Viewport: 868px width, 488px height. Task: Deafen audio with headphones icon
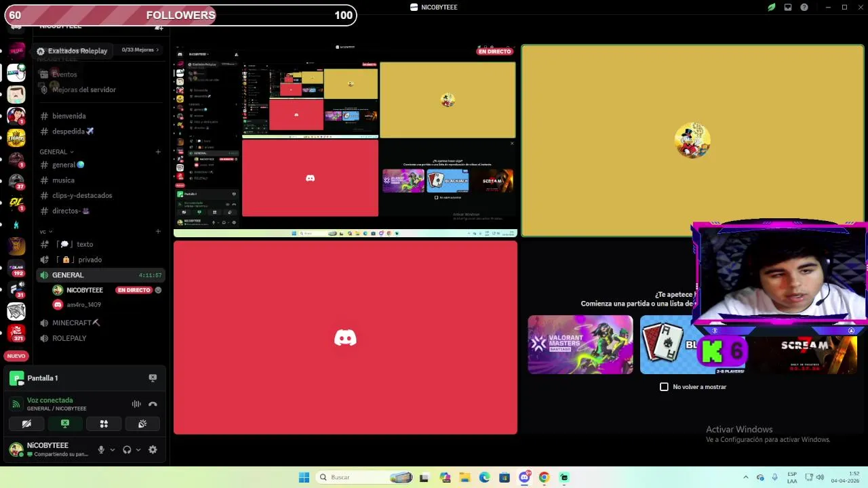(127, 449)
